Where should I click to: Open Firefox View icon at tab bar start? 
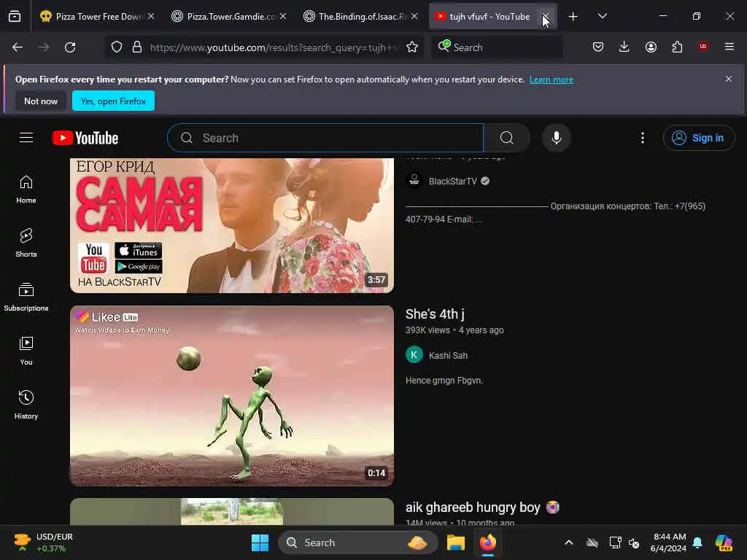coord(15,16)
